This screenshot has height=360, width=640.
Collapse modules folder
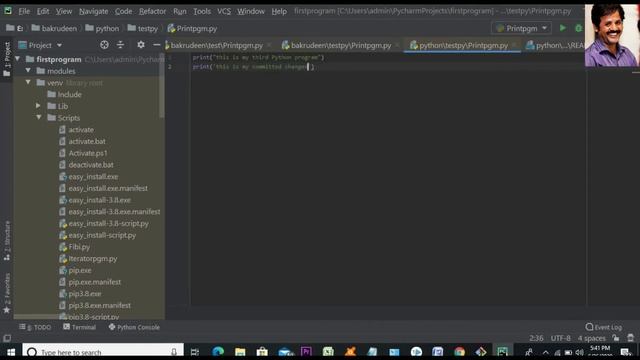(28, 71)
